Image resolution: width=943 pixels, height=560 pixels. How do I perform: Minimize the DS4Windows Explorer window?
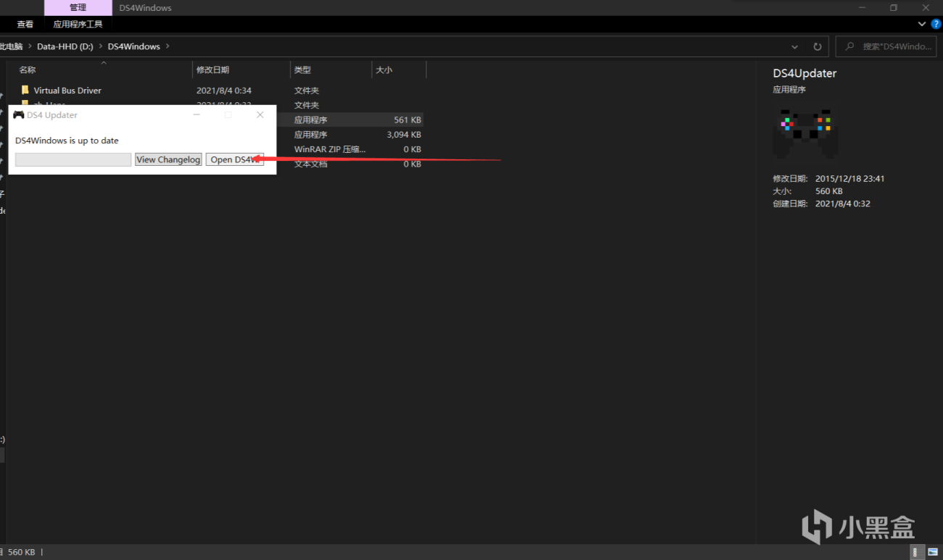point(861,8)
